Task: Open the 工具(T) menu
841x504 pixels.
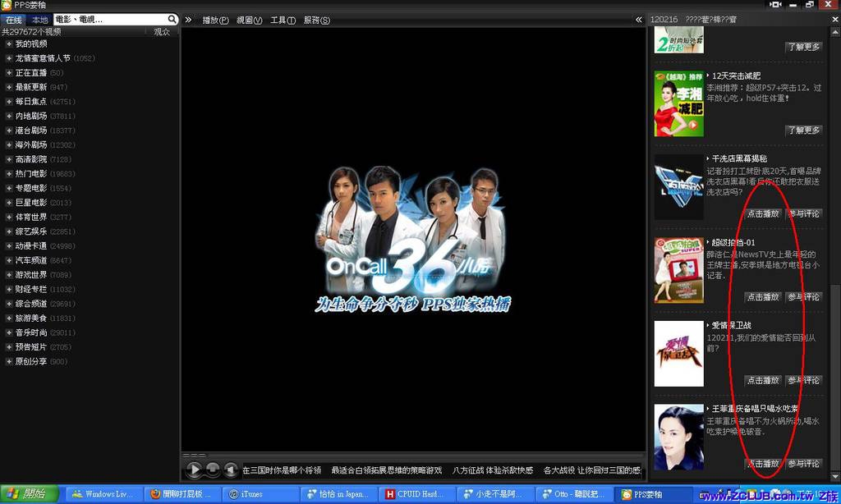Action: [283, 21]
